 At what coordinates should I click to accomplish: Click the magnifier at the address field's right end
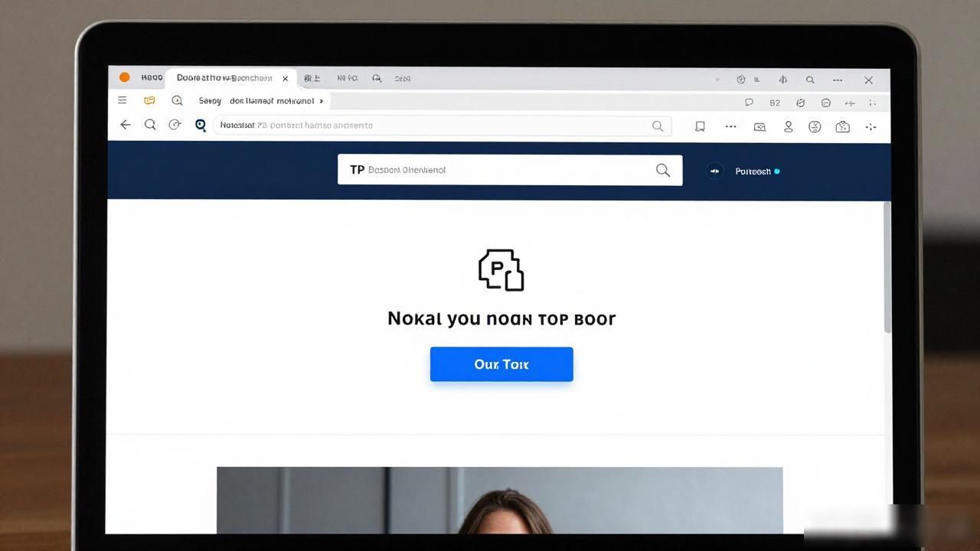point(658,126)
